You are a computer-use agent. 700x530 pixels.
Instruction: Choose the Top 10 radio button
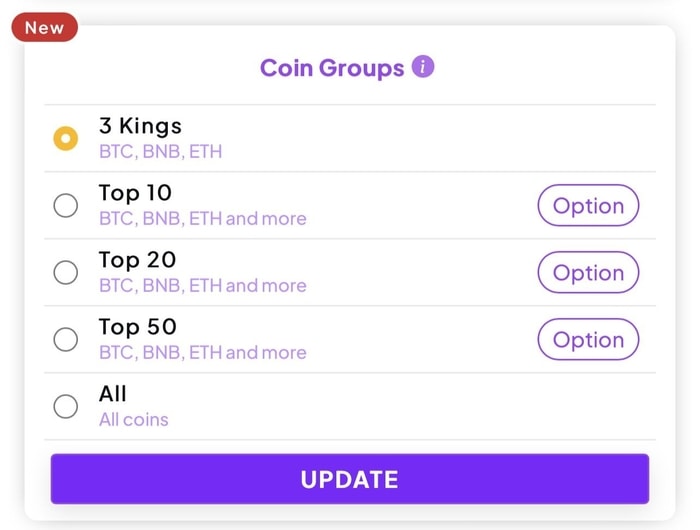pyautogui.click(x=65, y=206)
